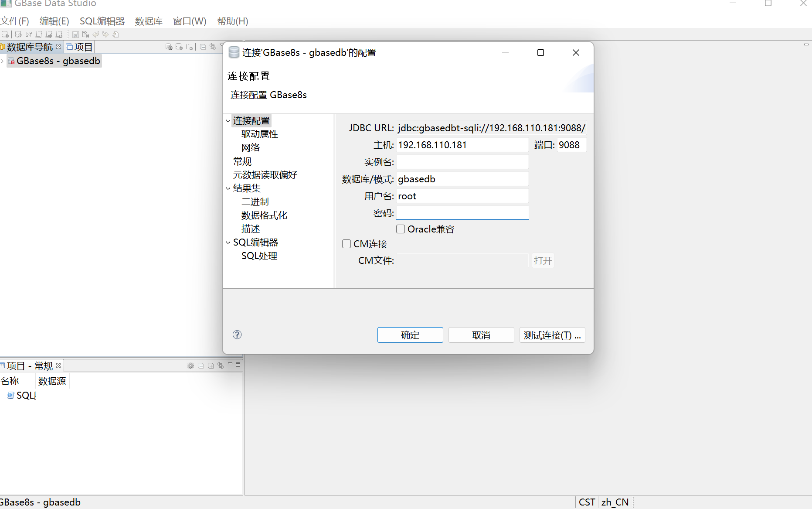812x509 pixels.
Task: Select 二进制 under 结果集
Action: tap(255, 202)
